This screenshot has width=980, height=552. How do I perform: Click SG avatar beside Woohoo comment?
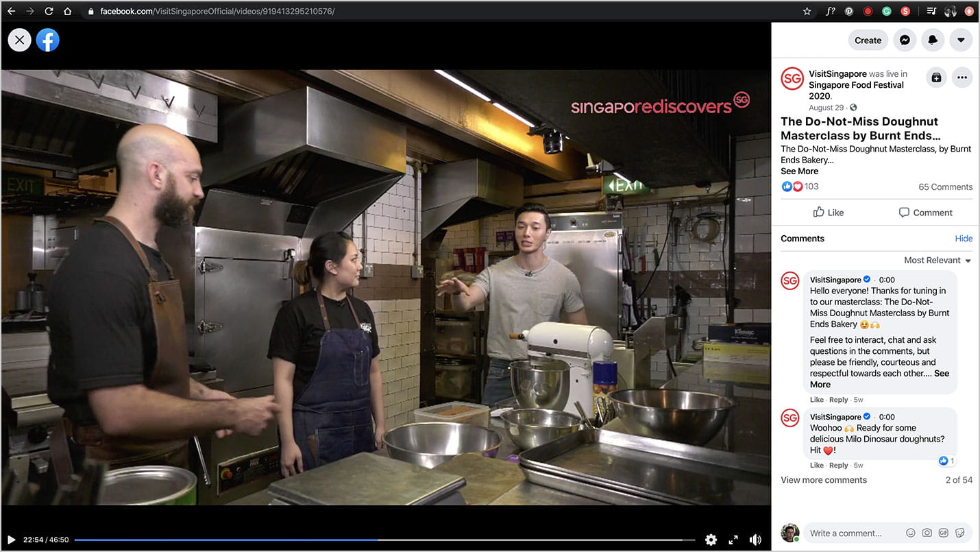790,418
